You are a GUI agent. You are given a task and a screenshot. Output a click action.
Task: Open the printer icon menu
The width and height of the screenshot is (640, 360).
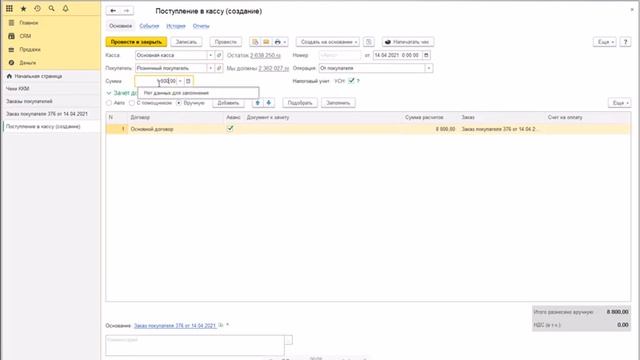[280, 42]
